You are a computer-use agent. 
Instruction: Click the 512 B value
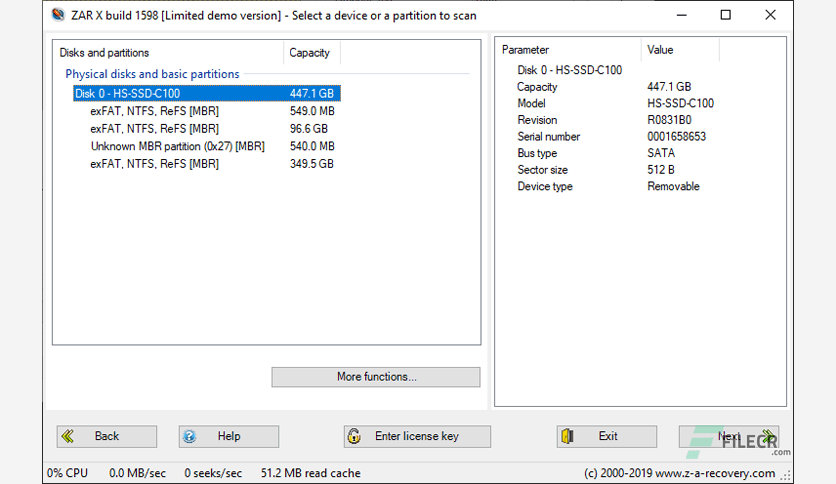pos(661,170)
